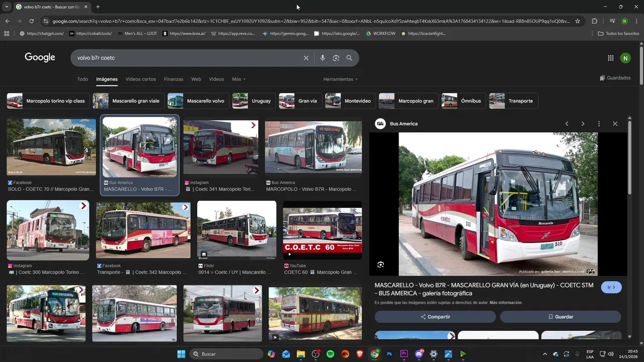Click the Windows taskbar Buscar search box

[x=226, y=354]
